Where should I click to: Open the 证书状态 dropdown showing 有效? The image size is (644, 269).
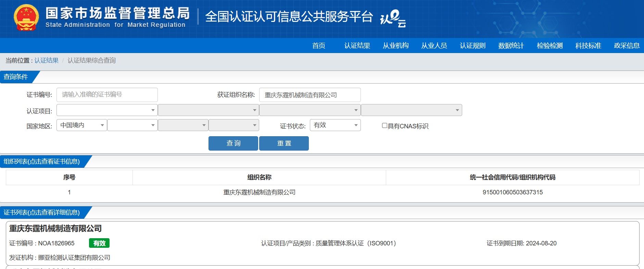tap(335, 125)
